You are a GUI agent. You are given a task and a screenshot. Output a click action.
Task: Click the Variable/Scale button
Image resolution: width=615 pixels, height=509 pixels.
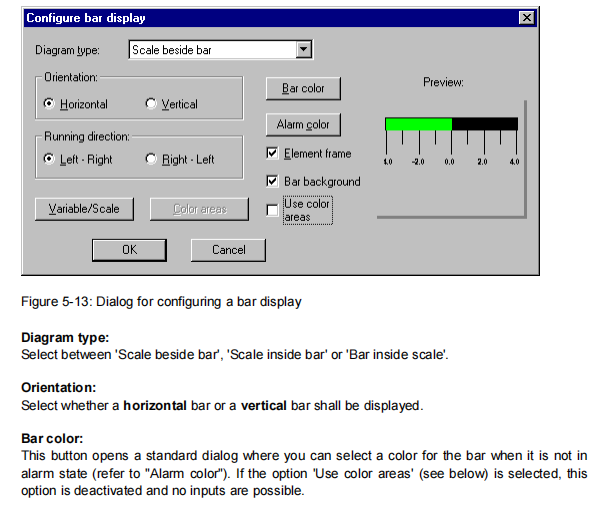(x=84, y=209)
